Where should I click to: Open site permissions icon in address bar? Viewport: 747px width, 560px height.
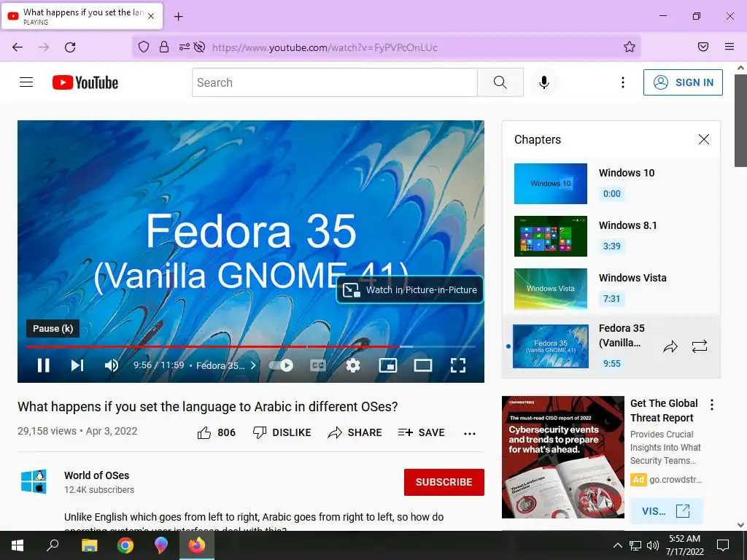pos(184,47)
